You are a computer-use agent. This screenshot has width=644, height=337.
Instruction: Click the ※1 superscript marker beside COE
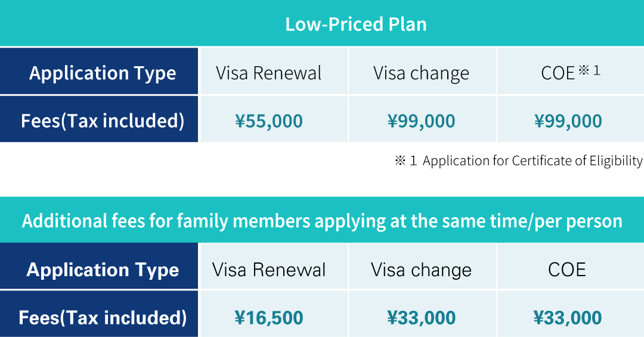(589, 70)
